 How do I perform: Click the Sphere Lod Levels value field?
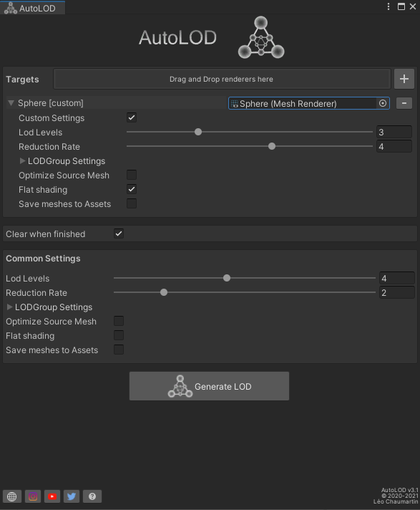point(394,132)
